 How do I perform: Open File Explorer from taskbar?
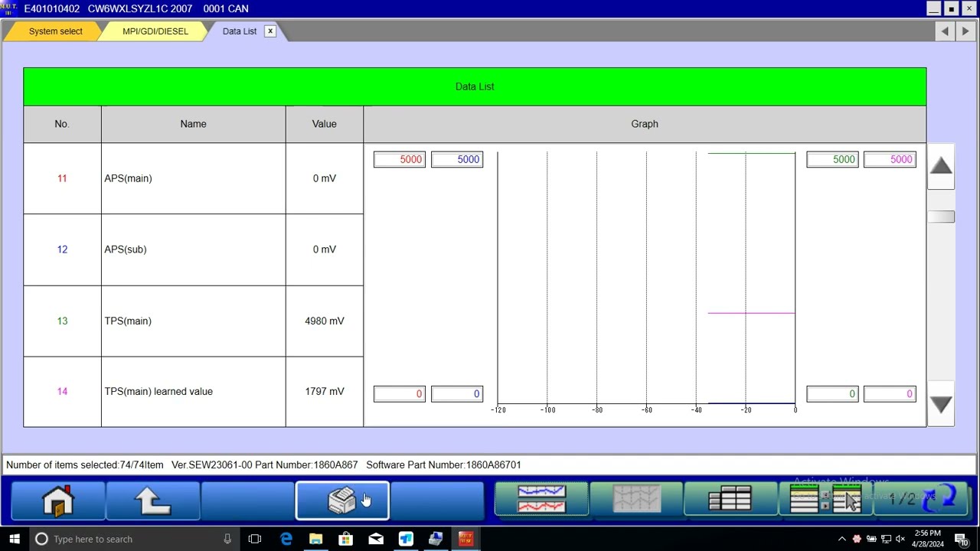click(x=315, y=539)
